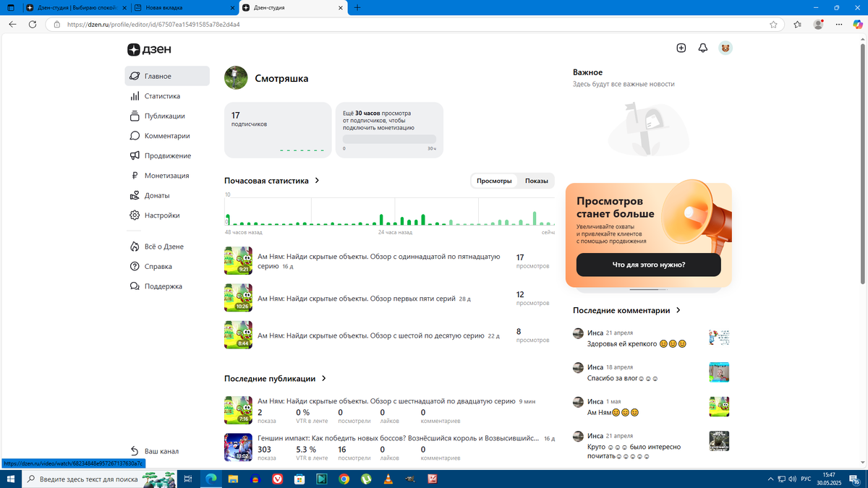Open comment 'Спасибо за влог'
The height and width of the screenshot is (488, 868).
click(623, 378)
